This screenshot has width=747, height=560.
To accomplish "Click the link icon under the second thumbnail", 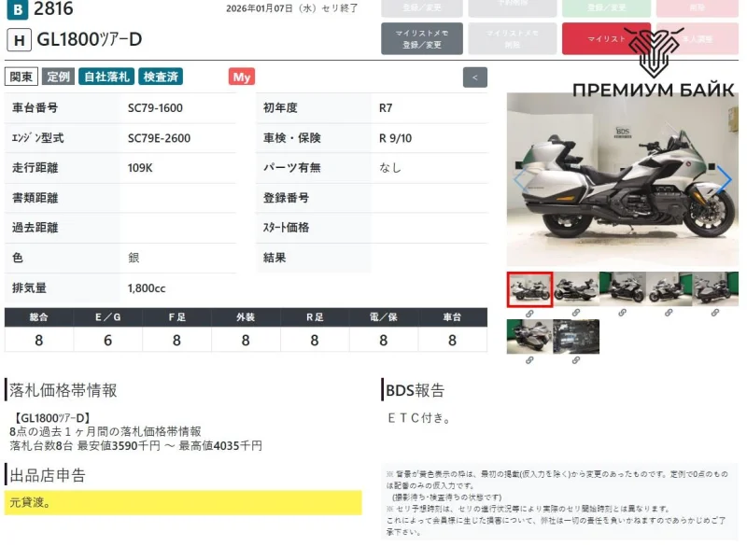I will click(x=576, y=314).
